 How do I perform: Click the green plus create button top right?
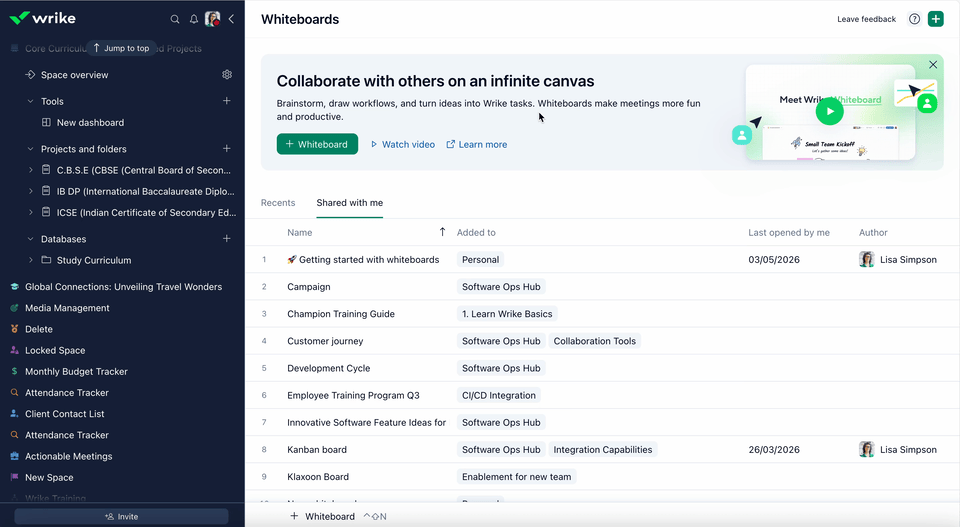[x=936, y=19]
